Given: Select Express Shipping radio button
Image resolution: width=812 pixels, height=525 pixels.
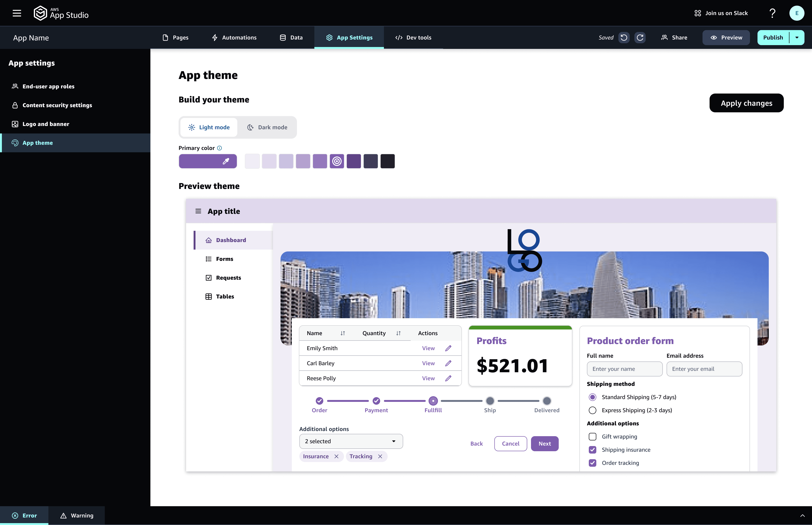Looking at the screenshot, I should coord(592,410).
